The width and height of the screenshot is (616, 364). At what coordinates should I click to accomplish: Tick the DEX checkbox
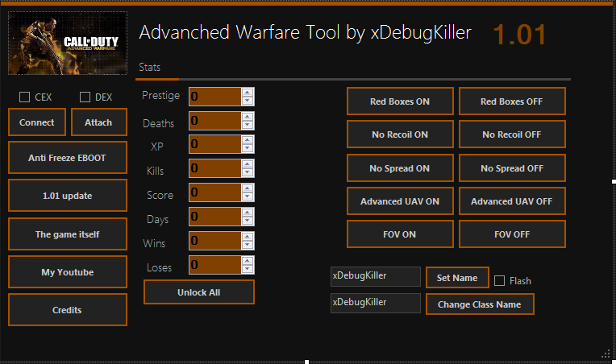click(x=85, y=97)
